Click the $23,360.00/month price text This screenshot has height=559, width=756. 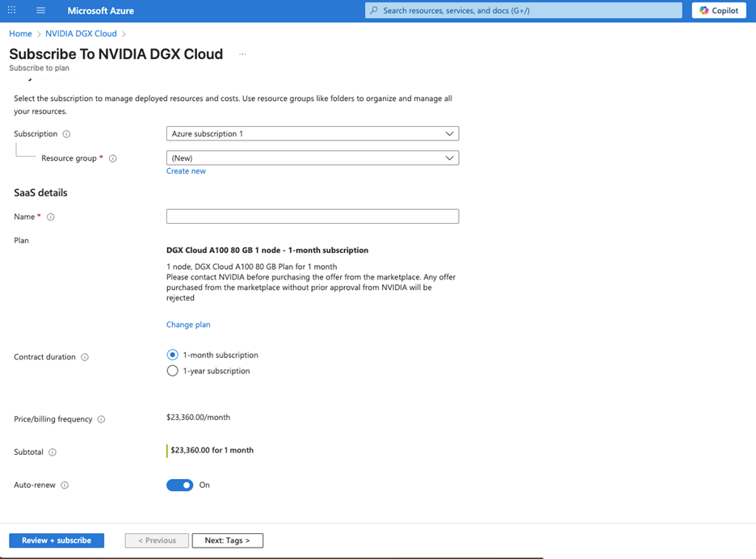(x=198, y=417)
